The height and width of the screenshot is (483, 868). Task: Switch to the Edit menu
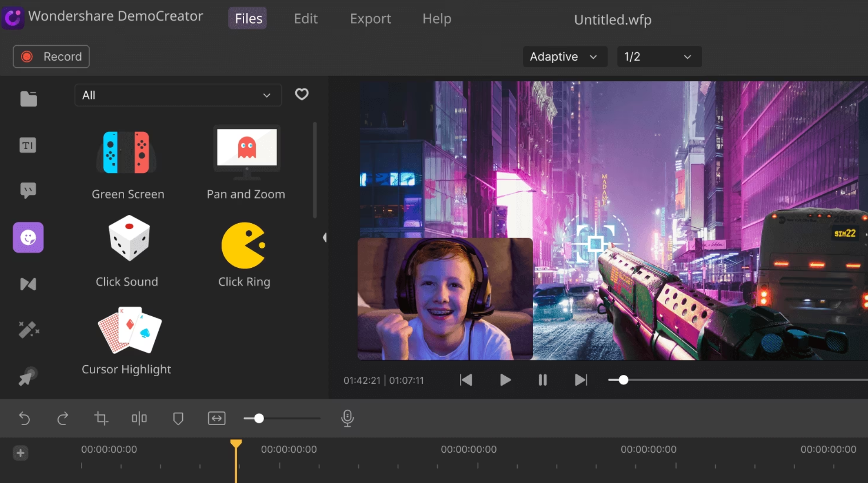(305, 18)
